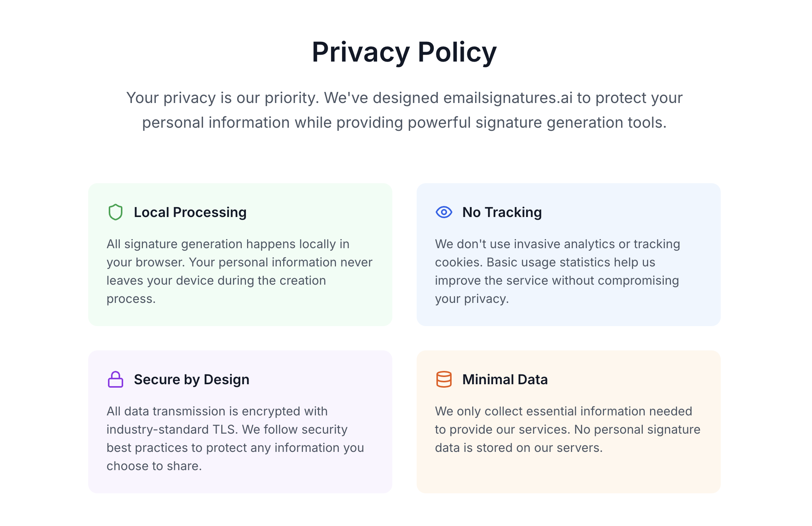Viewport: 812px width, 526px height.
Task: Click the orange database icon
Action: point(444,379)
